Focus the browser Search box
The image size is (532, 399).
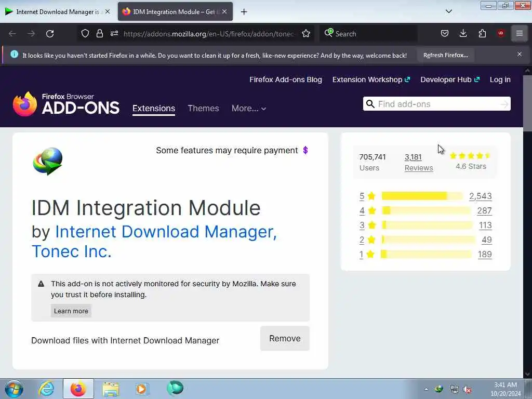tap(368, 34)
